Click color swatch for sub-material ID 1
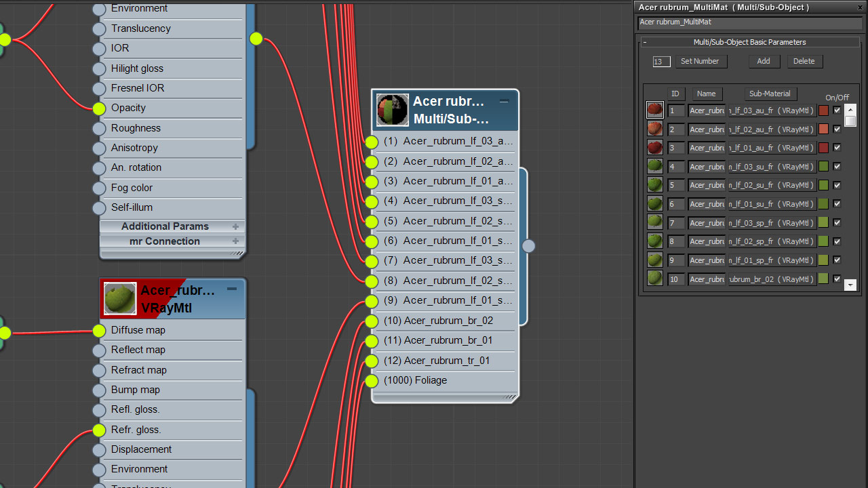This screenshot has height=488, width=868. point(824,110)
